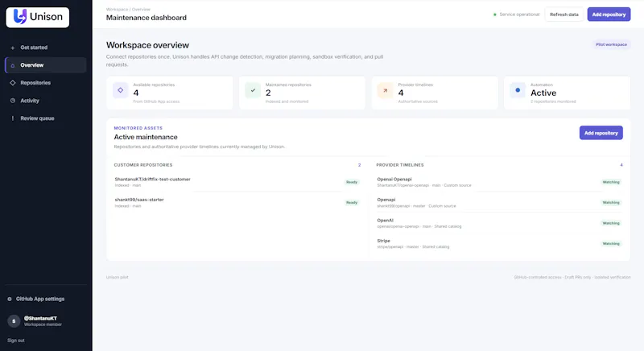
Task: Click Add repository in Active maintenance panel
Action: pyautogui.click(x=601, y=133)
